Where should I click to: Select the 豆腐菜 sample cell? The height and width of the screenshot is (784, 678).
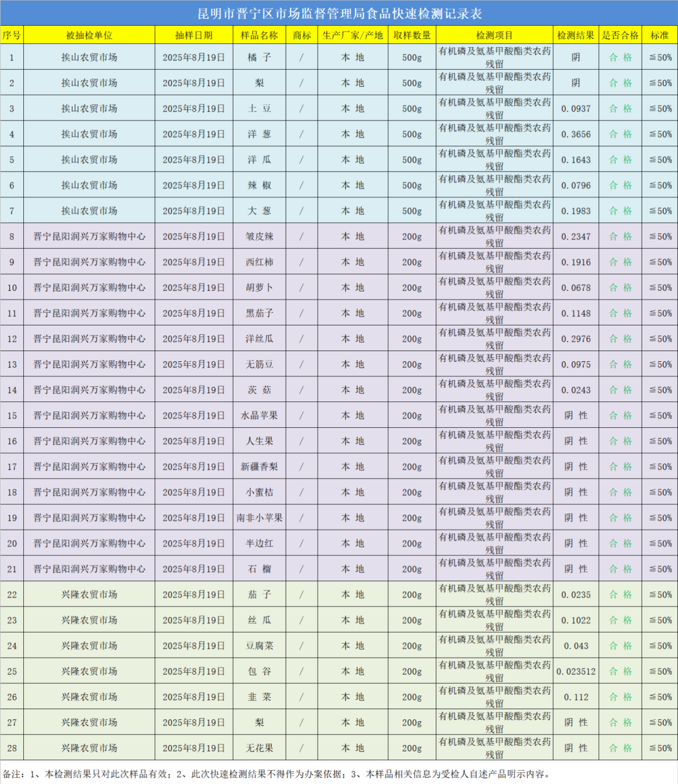click(x=259, y=646)
